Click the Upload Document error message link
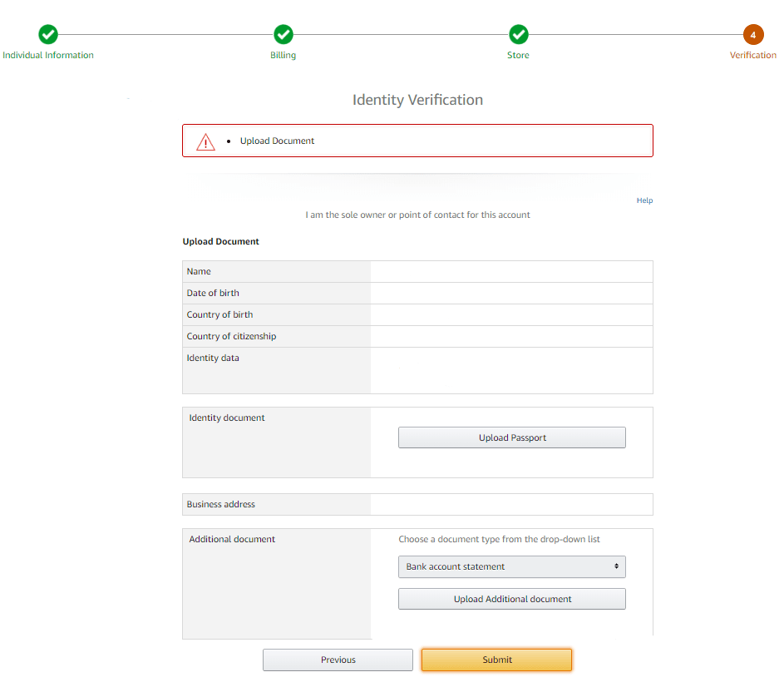This screenshot has height=682, width=784. [277, 141]
